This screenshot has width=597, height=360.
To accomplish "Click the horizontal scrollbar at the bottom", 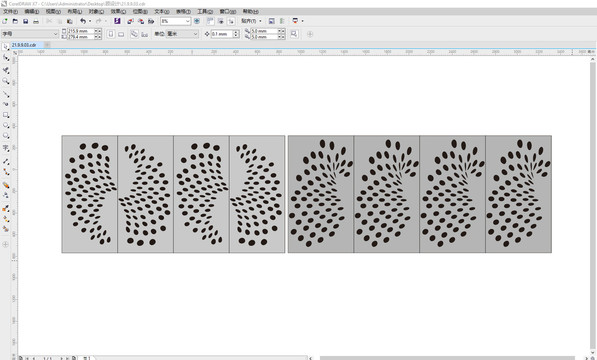I will [x=447, y=358].
